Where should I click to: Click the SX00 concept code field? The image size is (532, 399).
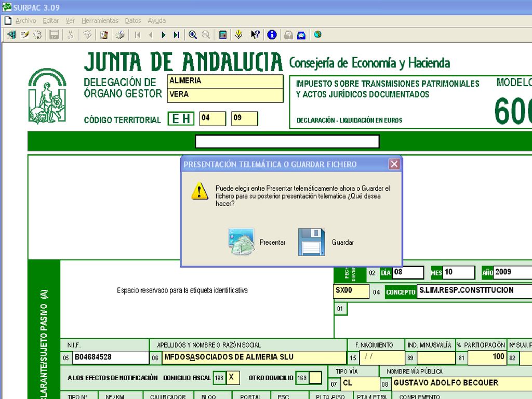tap(351, 291)
